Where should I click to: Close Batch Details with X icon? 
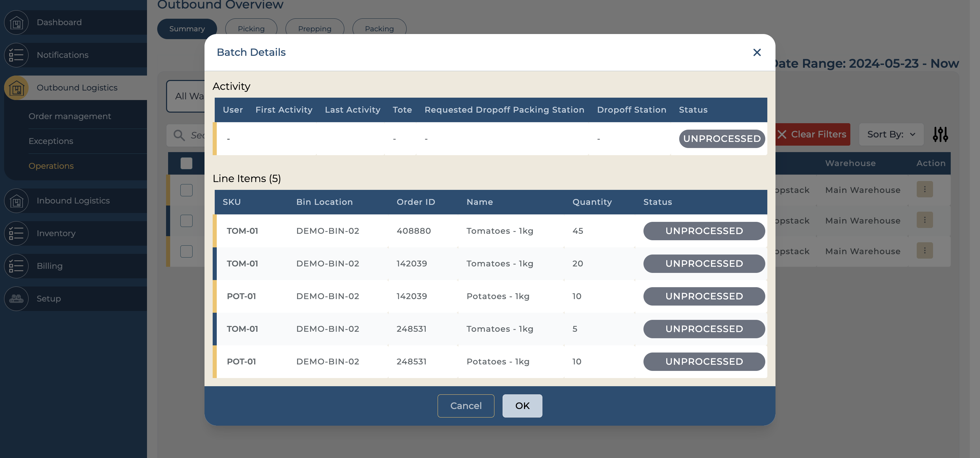757,52
